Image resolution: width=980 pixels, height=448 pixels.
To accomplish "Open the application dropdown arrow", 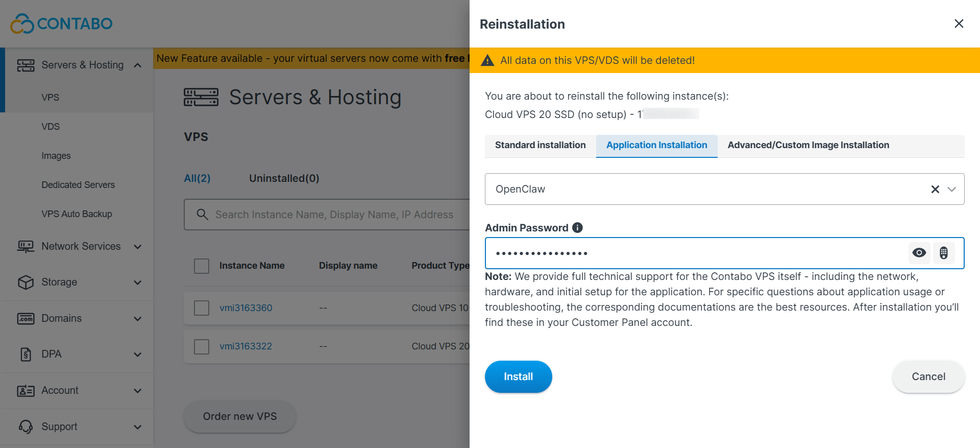I will pyautogui.click(x=952, y=190).
